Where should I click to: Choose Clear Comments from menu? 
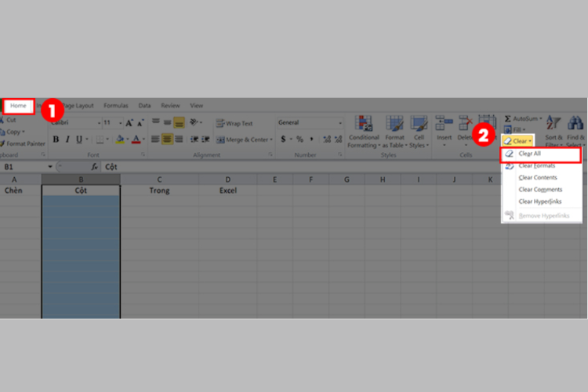pos(542,190)
